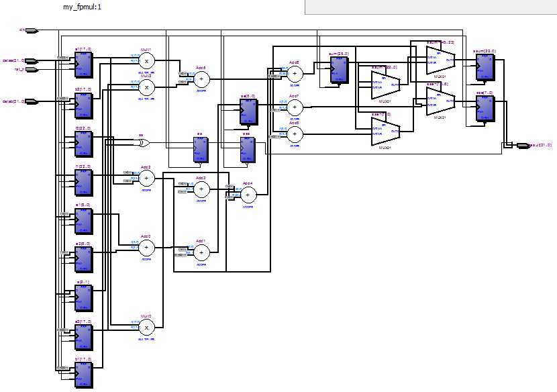Select the XOR gate symbol
Image resolution: width=557 pixels, height=392 pixels.
[x=144, y=143]
